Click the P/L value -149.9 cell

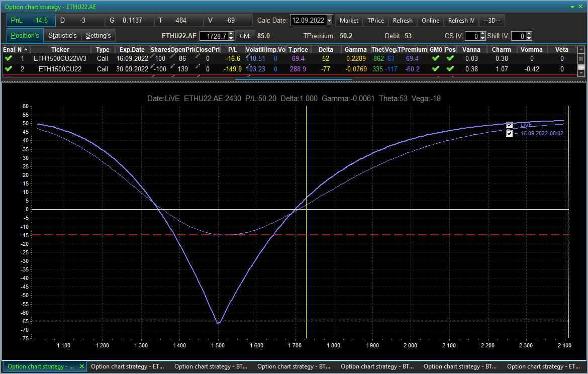tap(233, 69)
